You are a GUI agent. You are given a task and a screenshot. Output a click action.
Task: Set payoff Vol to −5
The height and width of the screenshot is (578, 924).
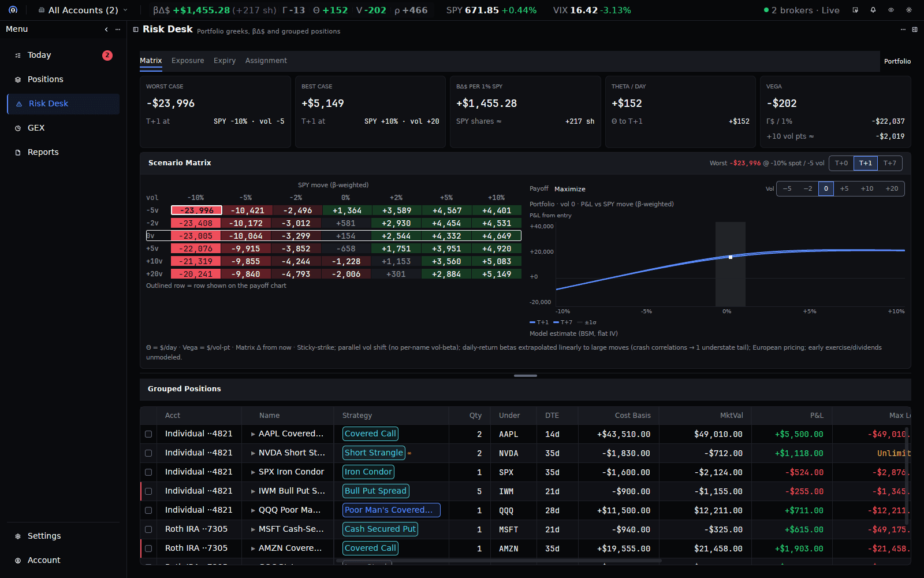pyautogui.click(x=787, y=188)
